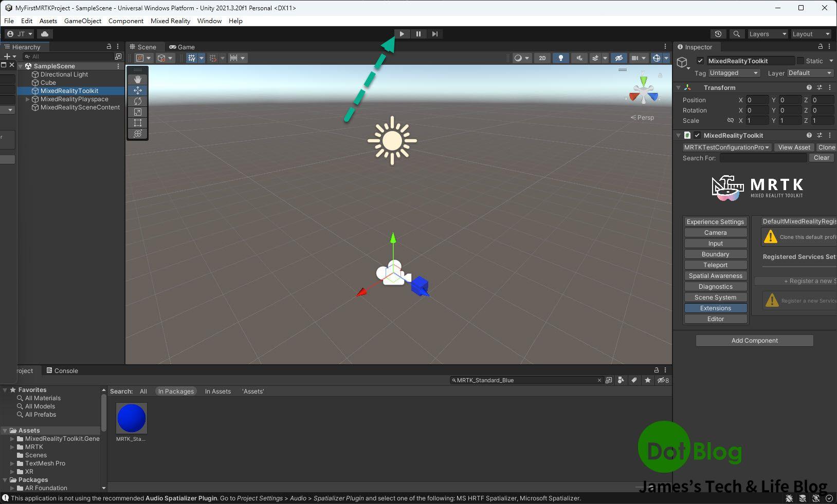The height and width of the screenshot is (504, 837).
Task: Open Experience Settings profile section
Action: pos(715,222)
